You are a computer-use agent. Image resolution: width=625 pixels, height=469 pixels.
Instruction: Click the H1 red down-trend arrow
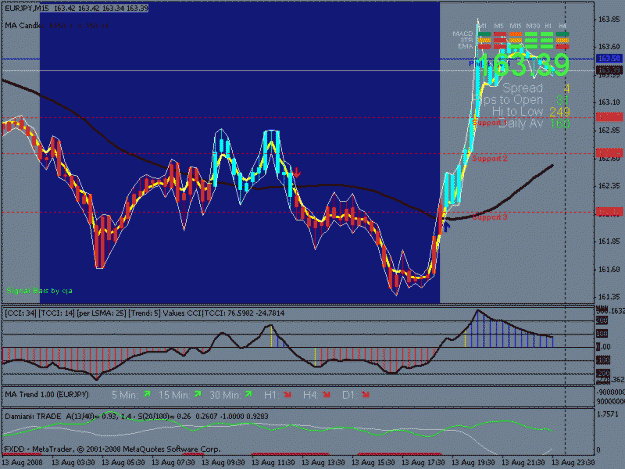tap(287, 394)
